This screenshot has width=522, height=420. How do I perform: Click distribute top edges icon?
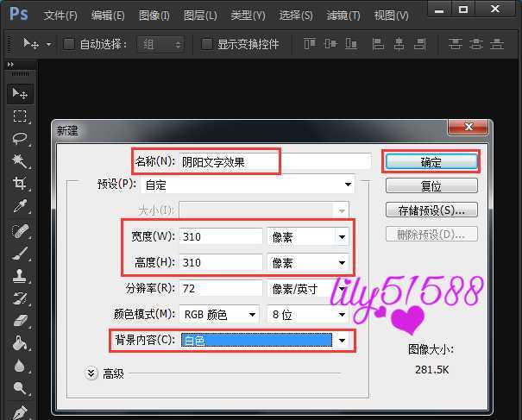pyautogui.click(x=455, y=44)
